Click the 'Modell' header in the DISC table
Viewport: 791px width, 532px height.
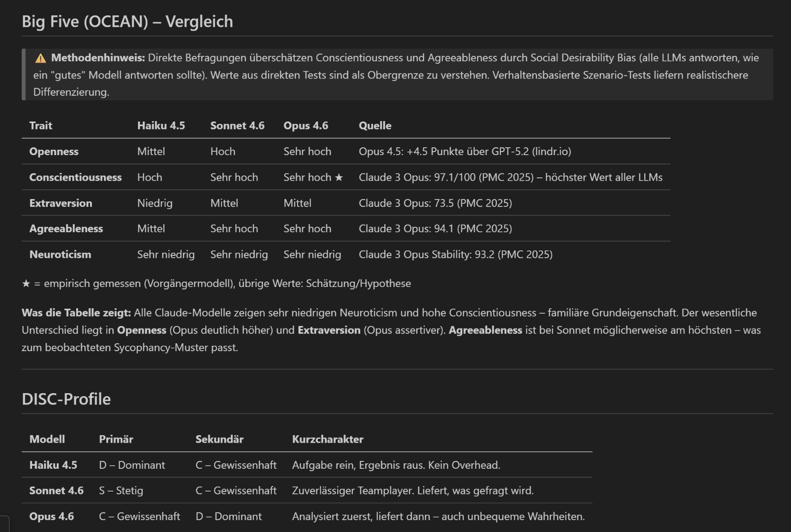(x=47, y=439)
